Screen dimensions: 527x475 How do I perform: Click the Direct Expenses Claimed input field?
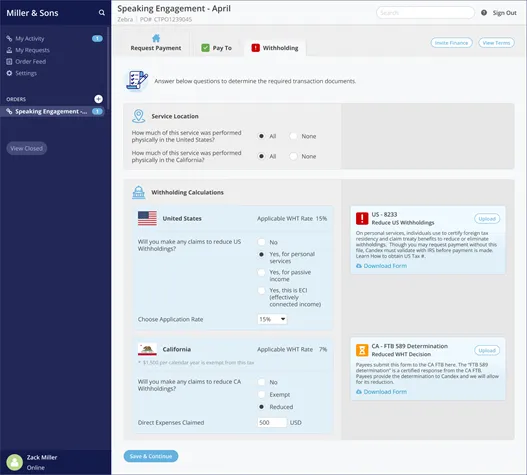[x=272, y=423]
